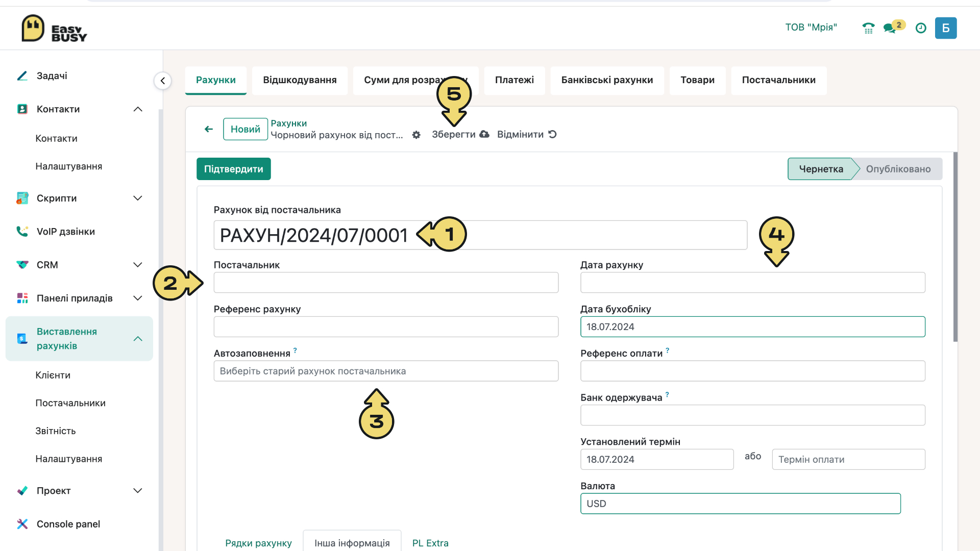This screenshot has width=980, height=551.
Task: Click the EasyBusy logo
Action: pyautogui.click(x=54, y=29)
